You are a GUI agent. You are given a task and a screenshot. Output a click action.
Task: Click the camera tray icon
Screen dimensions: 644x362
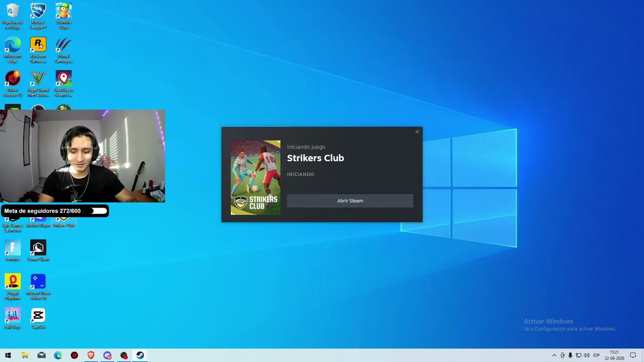tap(562, 355)
